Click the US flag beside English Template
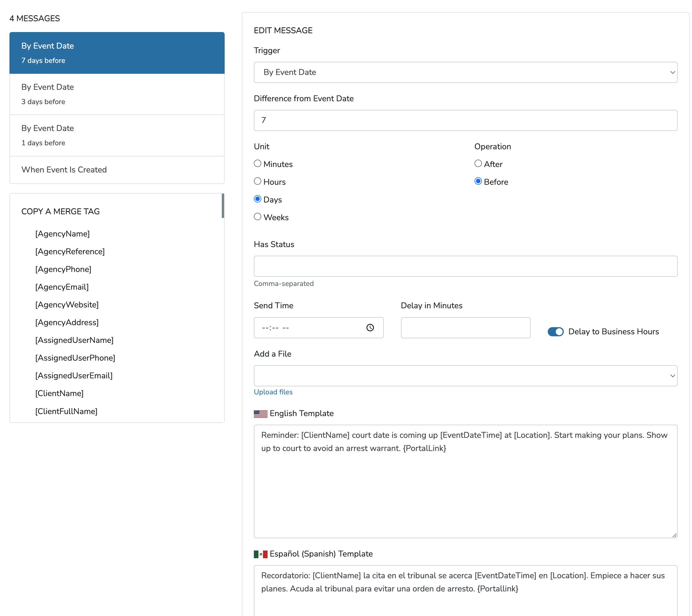Screen dimensions: 692x616 coord(260,414)
